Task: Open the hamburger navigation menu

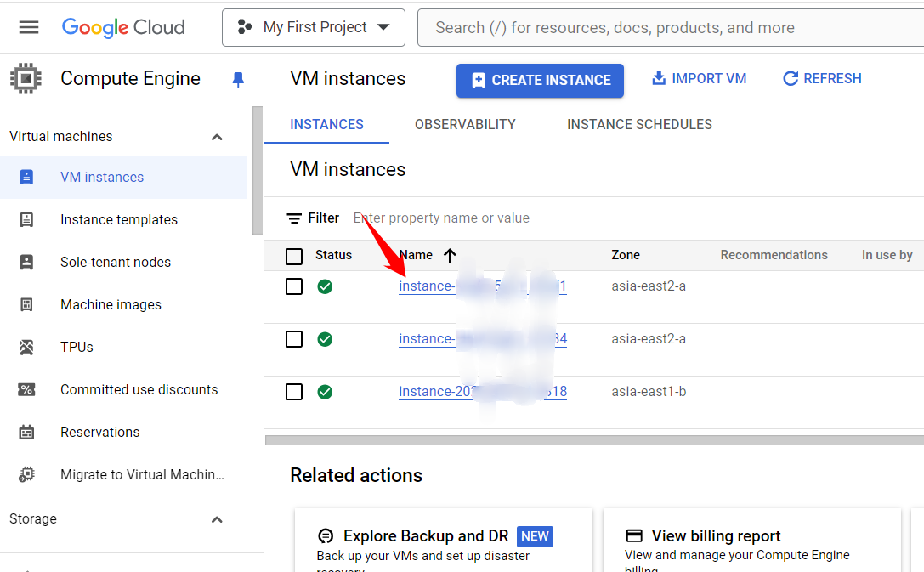Action: 28,27
